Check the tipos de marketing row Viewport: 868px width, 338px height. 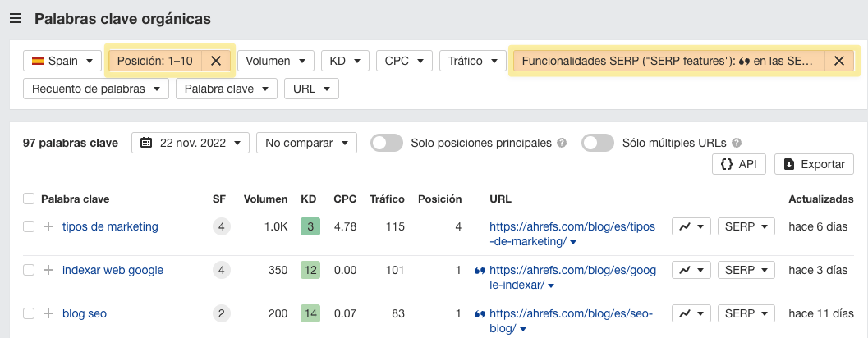pyautogui.click(x=28, y=226)
